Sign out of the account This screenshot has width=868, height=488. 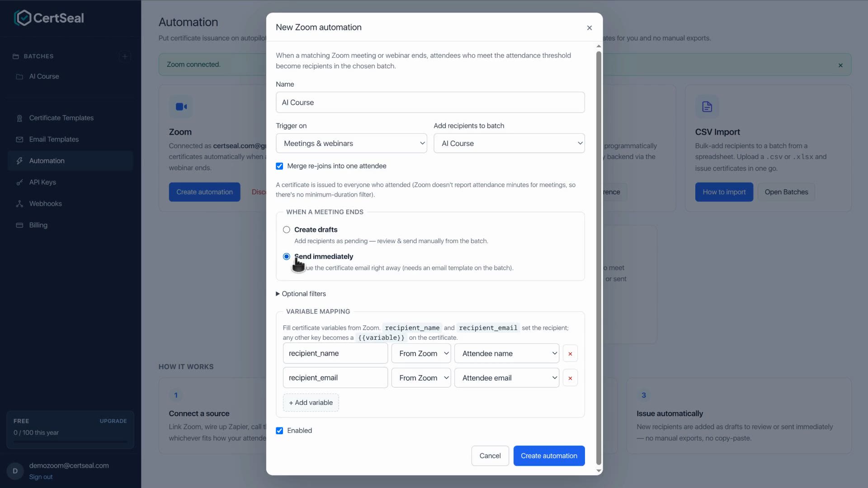(x=41, y=477)
